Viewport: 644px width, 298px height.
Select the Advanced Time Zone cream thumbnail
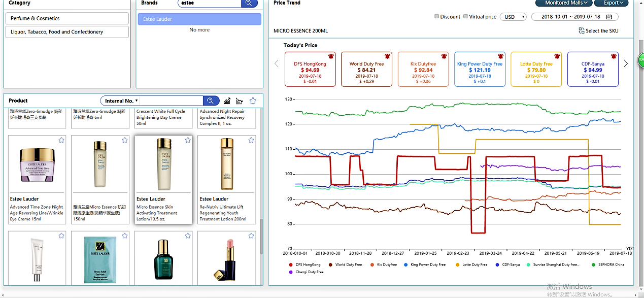point(37,164)
